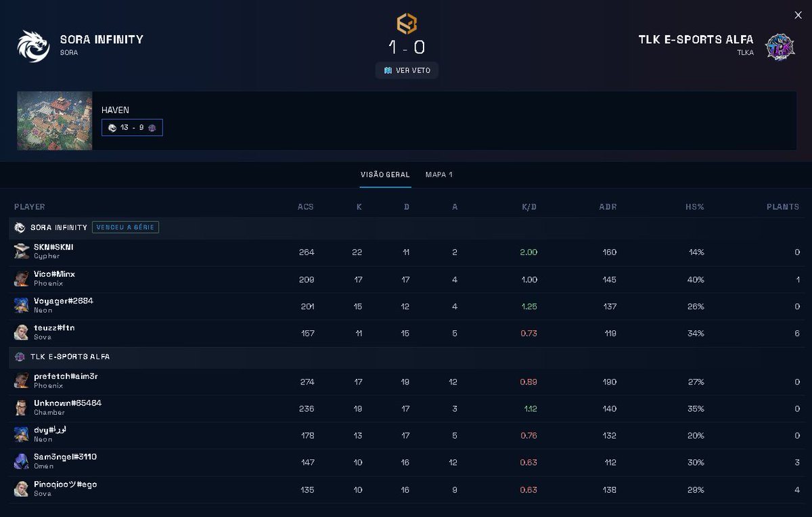Sort by the K column header
Image resolution: width=812 pixels, height=517 pixels.
pyautogui.click(x=359, y=206)
